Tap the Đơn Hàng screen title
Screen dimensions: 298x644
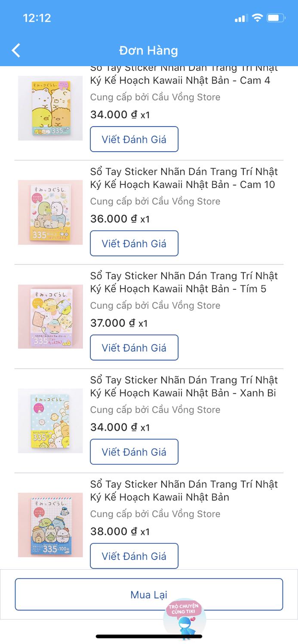pos(149,50)
